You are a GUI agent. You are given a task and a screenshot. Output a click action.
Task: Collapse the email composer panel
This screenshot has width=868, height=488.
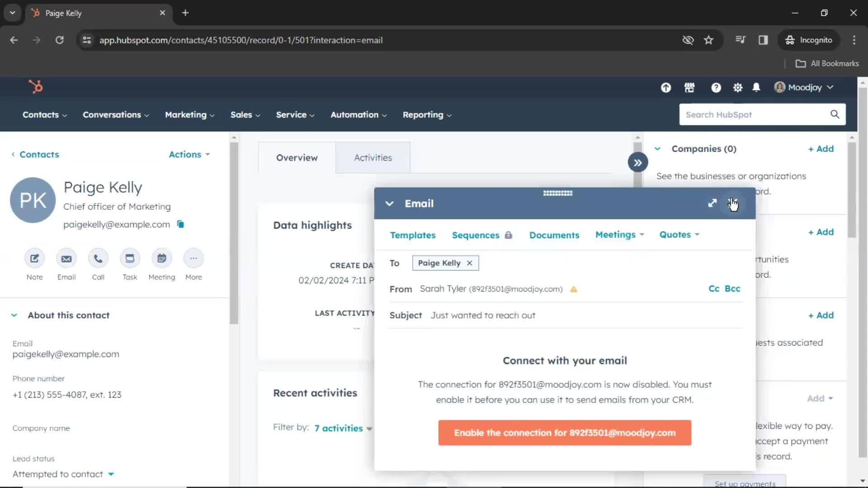pos(390,203)
